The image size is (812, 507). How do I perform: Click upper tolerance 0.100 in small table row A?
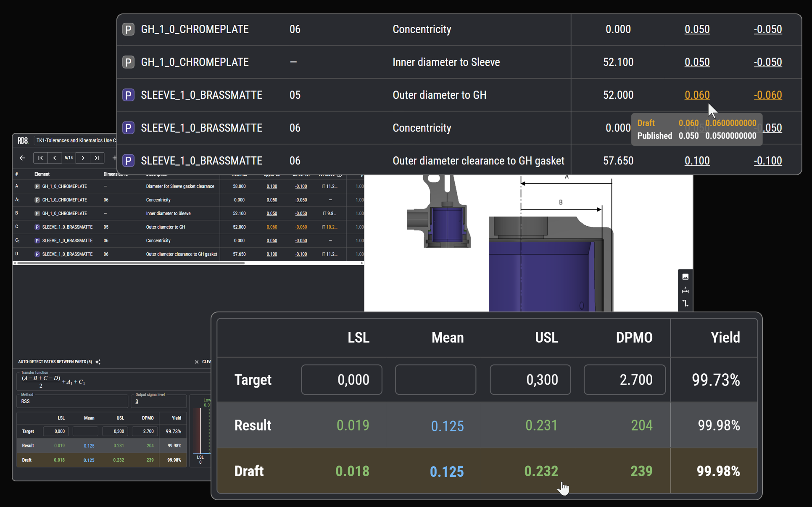tap(272, 186)
